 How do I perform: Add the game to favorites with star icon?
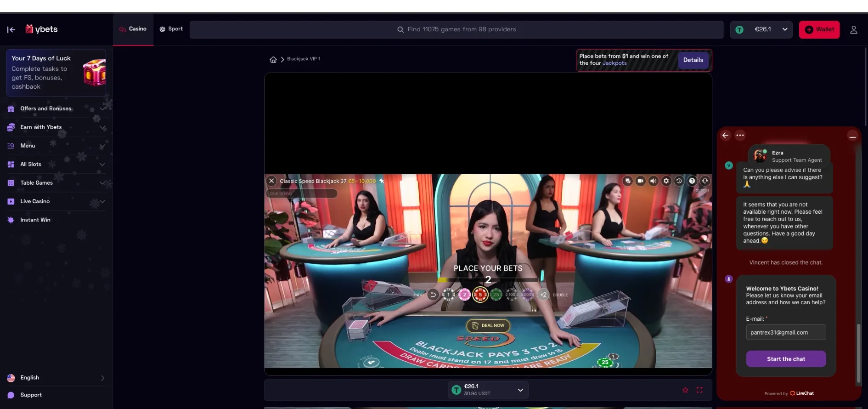click(685, 390)
